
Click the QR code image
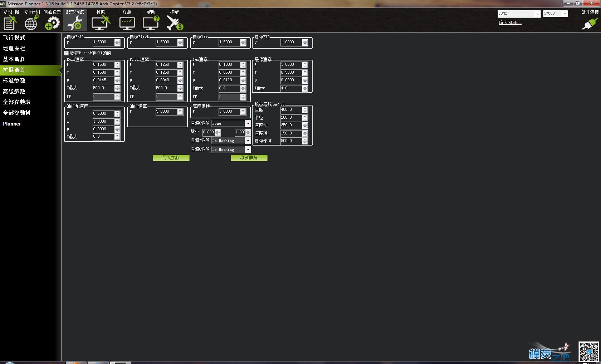[x=589, y=351]
